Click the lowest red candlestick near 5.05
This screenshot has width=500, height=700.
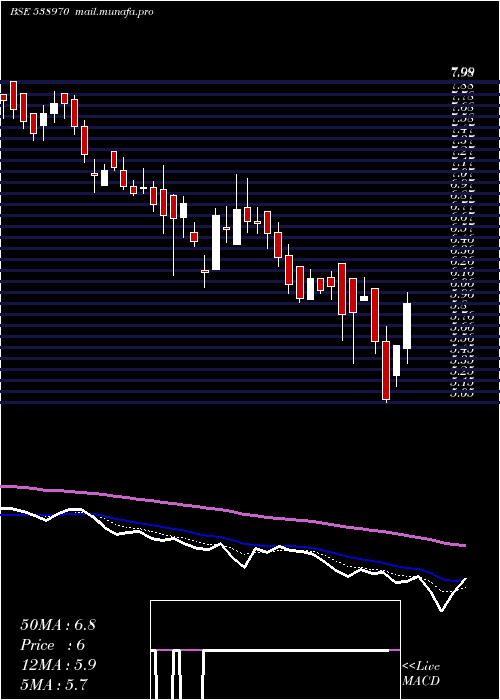(x=386, y=370)
